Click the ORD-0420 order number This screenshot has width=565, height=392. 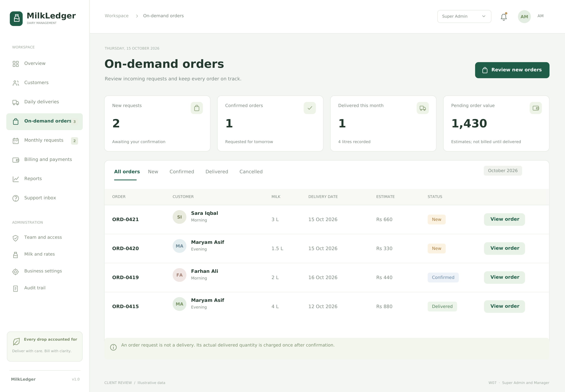pyautogui.click(x=125, y=248)
